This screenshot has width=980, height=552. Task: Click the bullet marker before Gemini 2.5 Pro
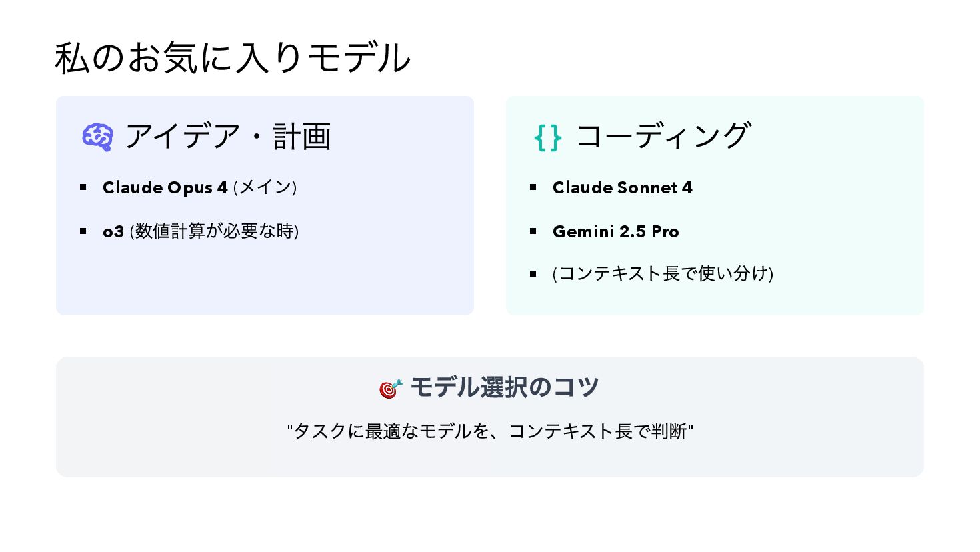[x=533, y=231]
